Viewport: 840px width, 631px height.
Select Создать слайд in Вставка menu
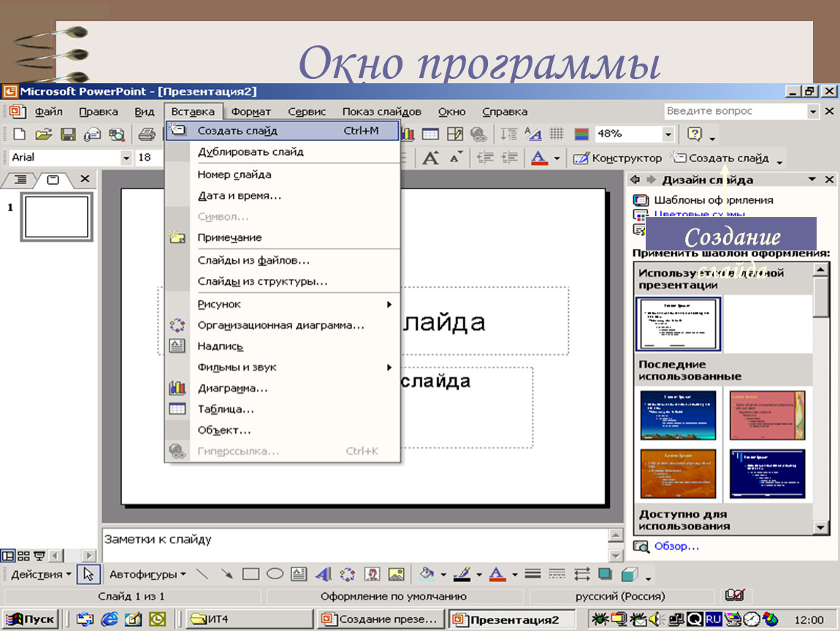[x=283, y=131]
